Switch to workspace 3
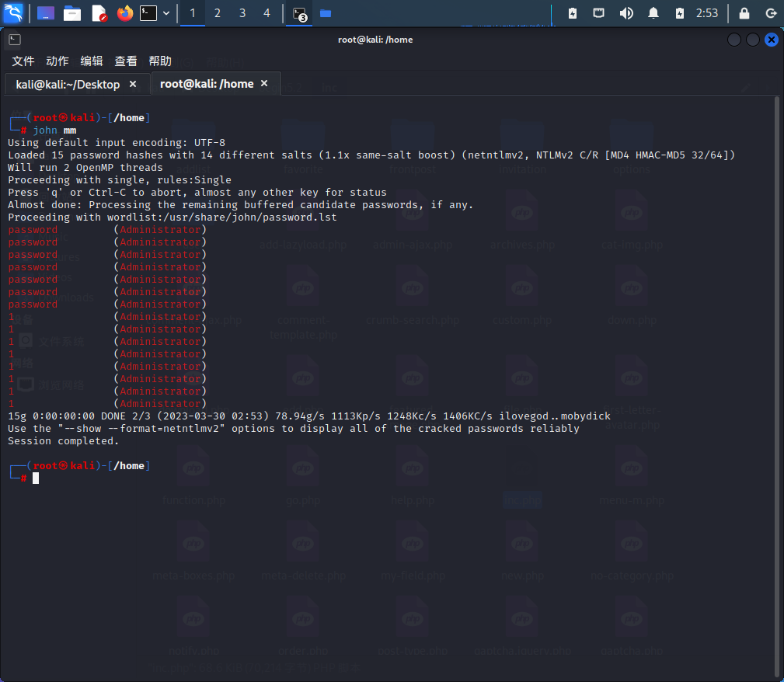This screenshot has height=682, width=784. tap(242, 13)
